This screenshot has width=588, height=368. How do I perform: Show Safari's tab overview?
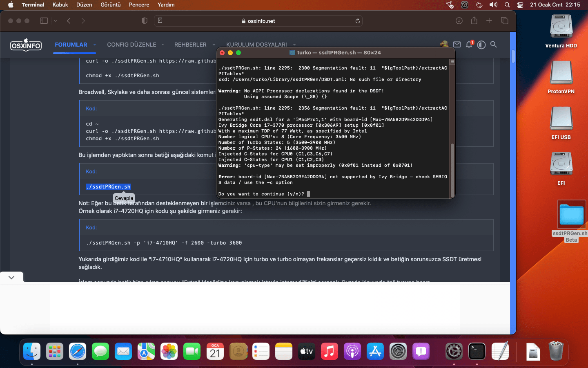click(x=505, y=21)
